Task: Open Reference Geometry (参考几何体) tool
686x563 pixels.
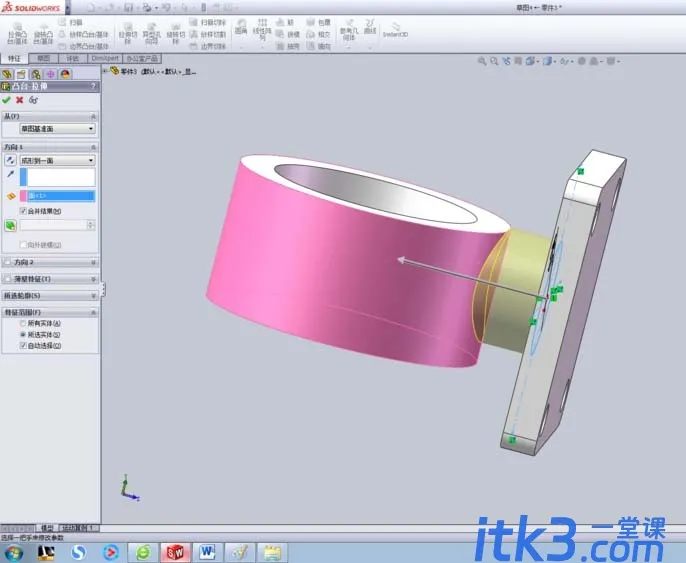Action: click(x=349, y=30)
